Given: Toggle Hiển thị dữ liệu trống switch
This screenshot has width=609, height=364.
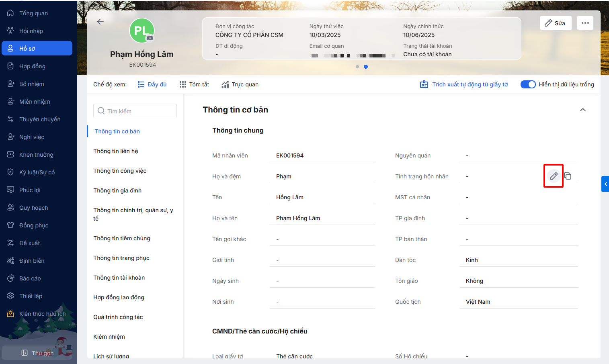Looking at the screenshot, I should point(528,84).
